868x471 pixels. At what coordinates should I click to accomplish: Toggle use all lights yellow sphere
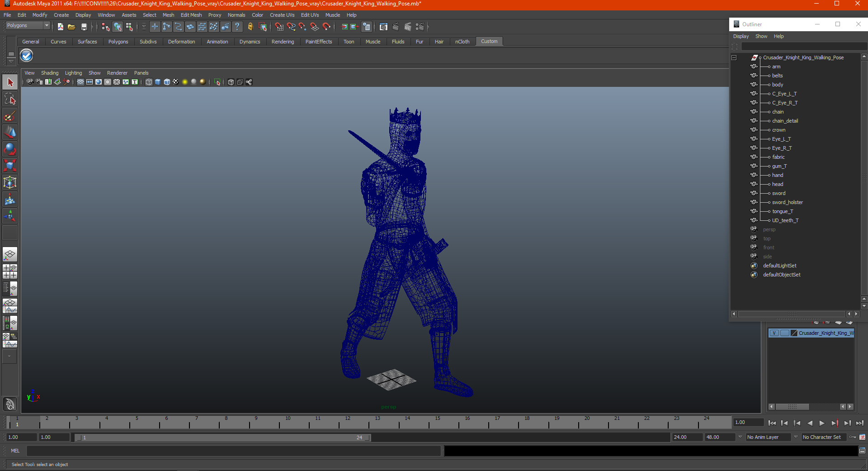[185, 82]
